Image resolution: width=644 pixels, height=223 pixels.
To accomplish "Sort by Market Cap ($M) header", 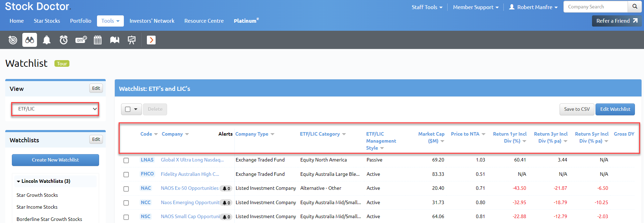I will (x=431, y=137).
